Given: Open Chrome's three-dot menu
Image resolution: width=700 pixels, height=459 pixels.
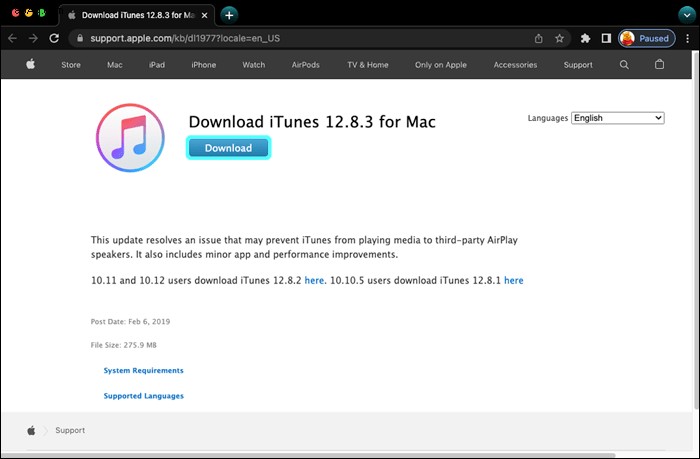Looking at the screenshot, I should (687, 38).
